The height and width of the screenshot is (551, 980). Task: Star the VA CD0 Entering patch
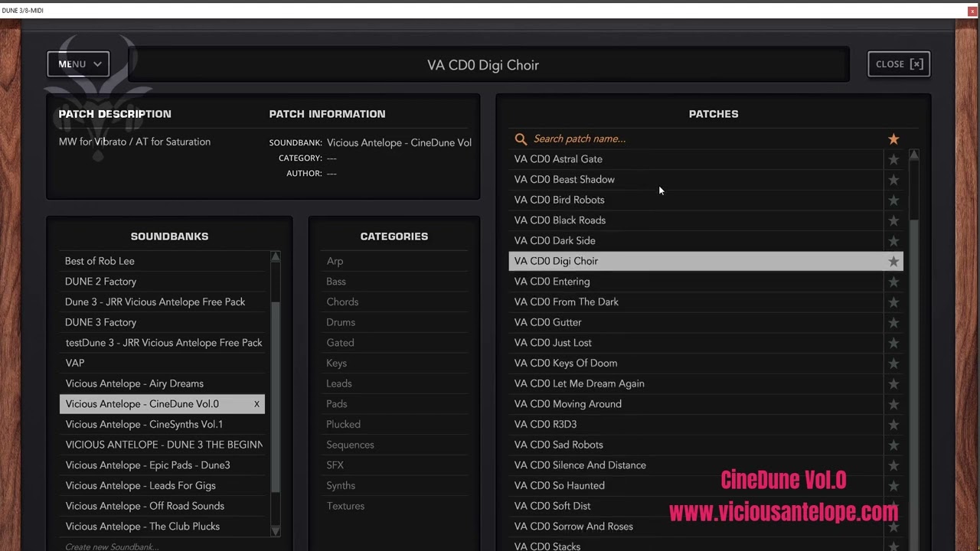[x=893, y=282]
